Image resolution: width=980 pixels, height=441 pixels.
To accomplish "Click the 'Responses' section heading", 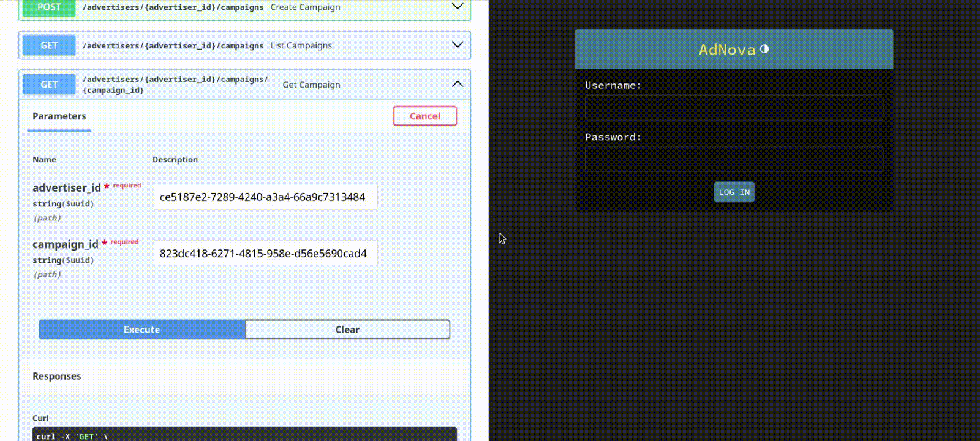I will [57, 376].
